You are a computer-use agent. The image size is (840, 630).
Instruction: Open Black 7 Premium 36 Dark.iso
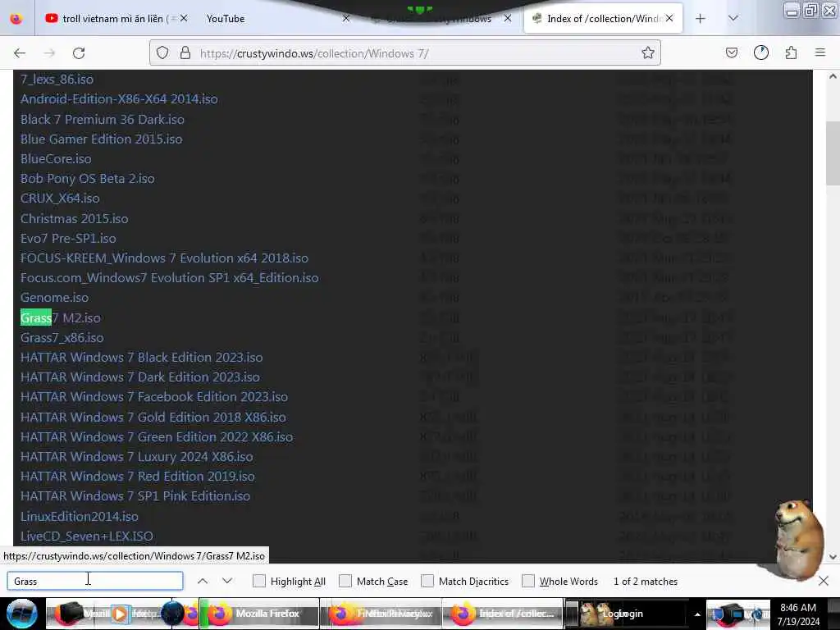point(103,120)
